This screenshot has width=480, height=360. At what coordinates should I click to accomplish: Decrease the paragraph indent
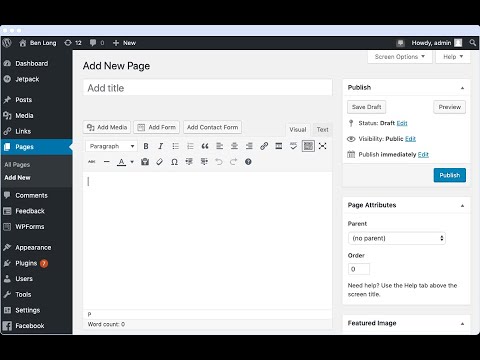(189, 162)
